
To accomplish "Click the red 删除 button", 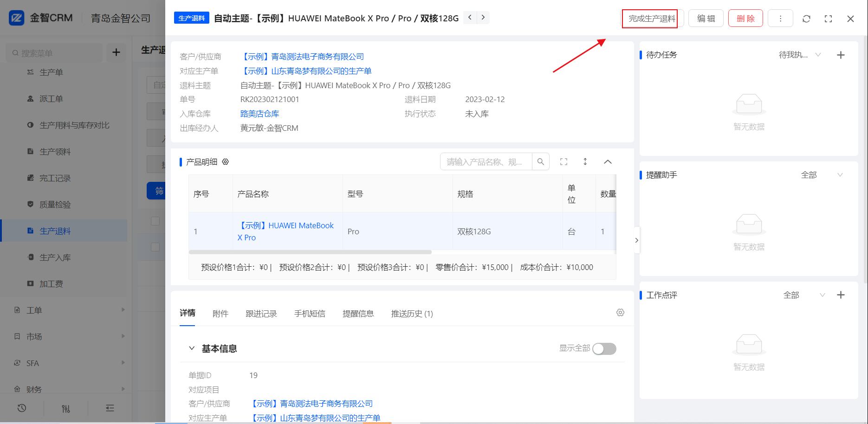I will coord(745,19).
